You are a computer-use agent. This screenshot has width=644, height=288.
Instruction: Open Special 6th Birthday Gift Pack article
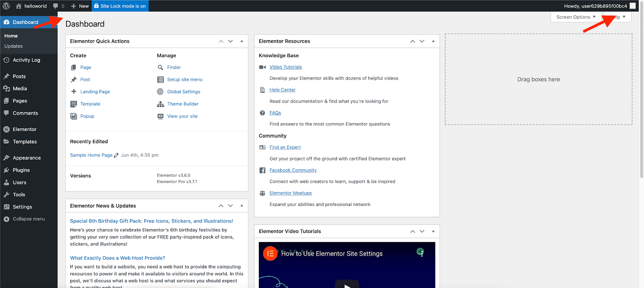[x=151, y=221]
